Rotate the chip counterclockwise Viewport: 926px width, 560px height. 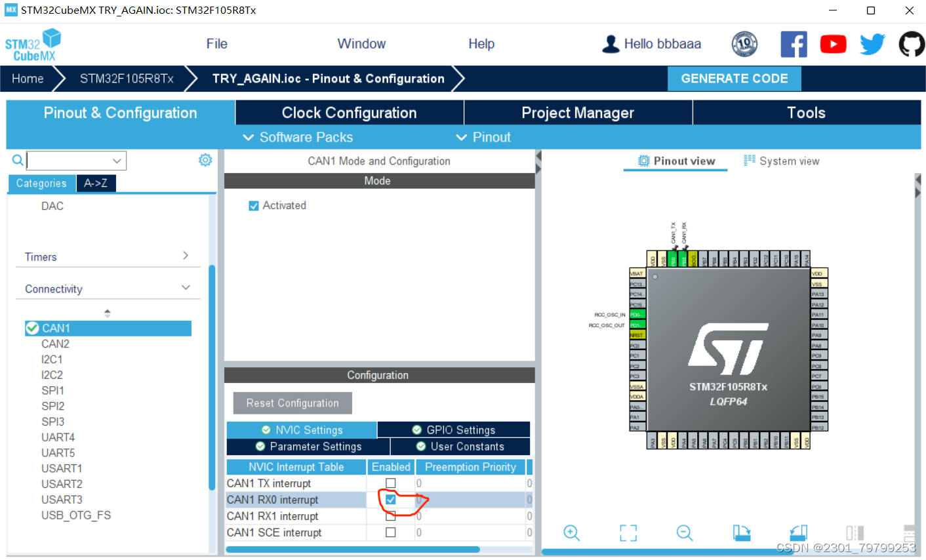(x=797, y=533)
